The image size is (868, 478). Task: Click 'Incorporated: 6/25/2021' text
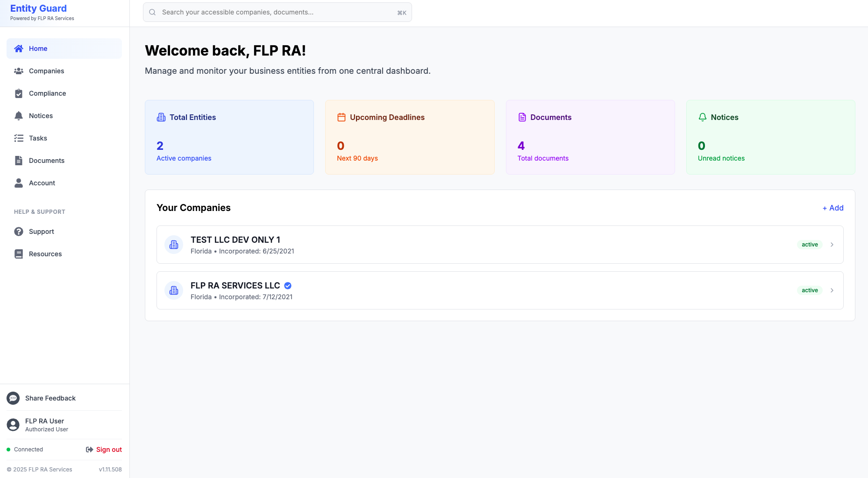pos(256,251)
